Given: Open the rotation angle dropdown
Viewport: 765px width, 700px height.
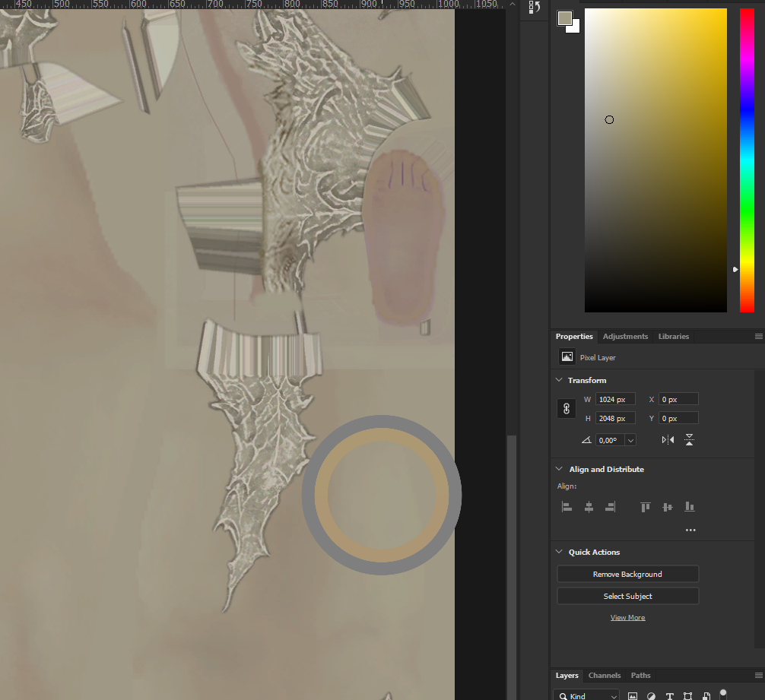Looking at the screenshot, I should [x=630, y=440].
